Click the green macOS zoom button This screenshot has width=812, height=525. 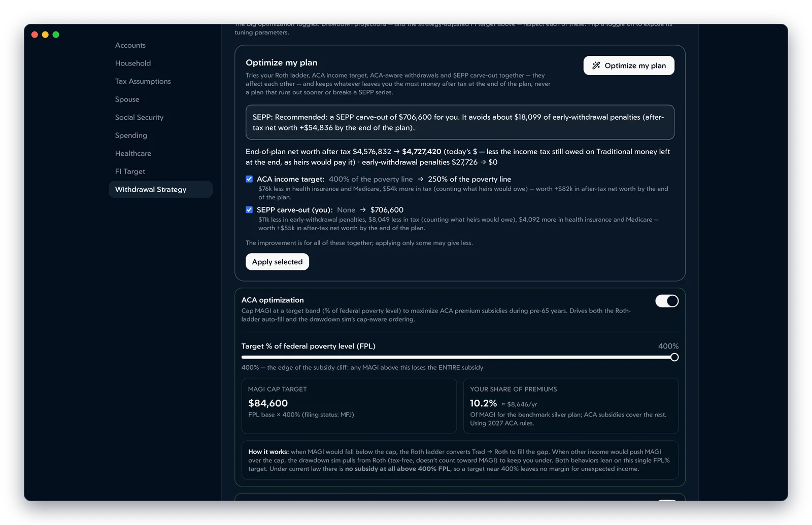click(56, 34)
